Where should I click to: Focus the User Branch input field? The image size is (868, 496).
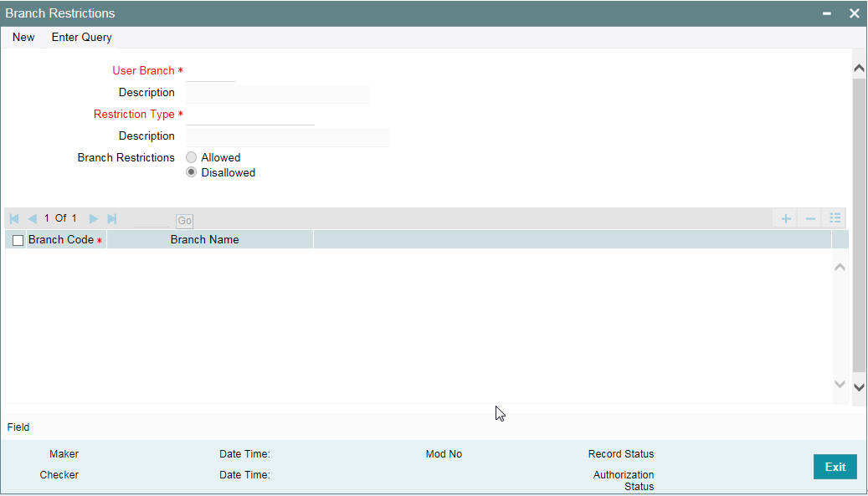(x=211, y=72)
